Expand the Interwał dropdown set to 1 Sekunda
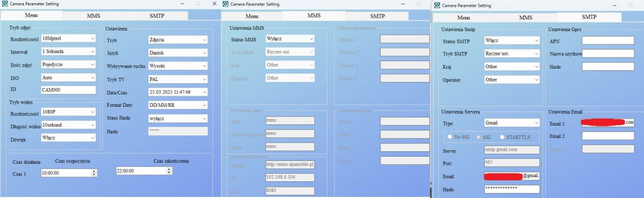644x198 pixels. coord(68,52)
